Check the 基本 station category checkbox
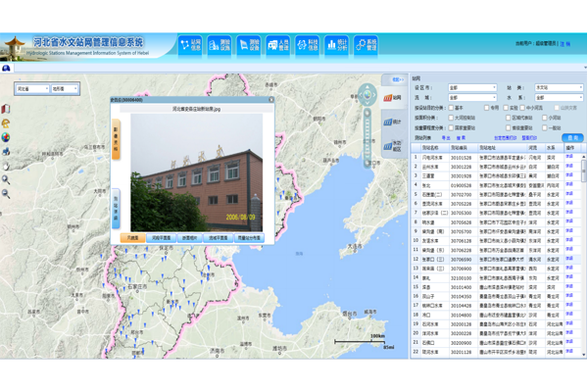The width and height of the screenshot is (588, 392). [452, 109]
